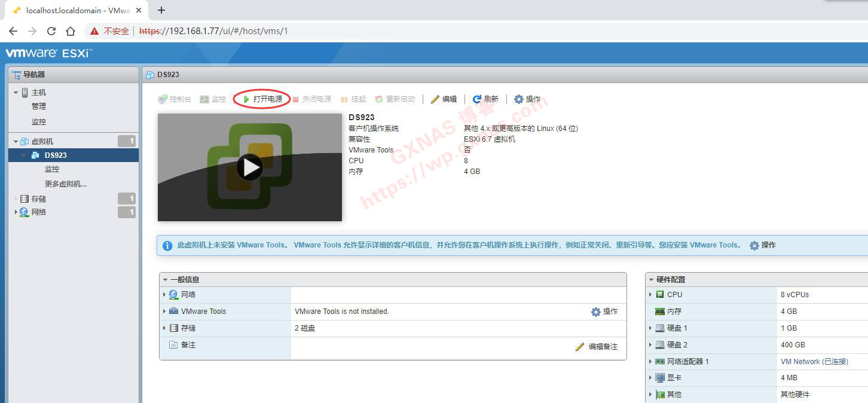
Task: Expand the Storage (存储) navigator item
Action: tap(16, 199)
